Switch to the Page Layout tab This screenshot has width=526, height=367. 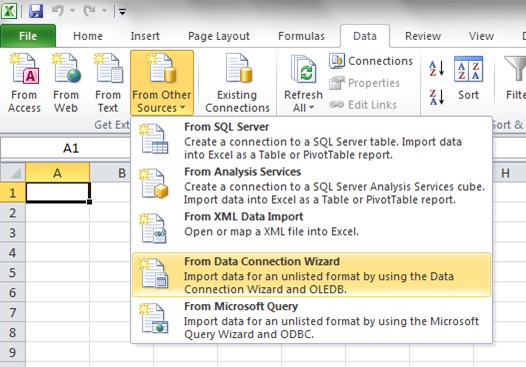(219, 36)
